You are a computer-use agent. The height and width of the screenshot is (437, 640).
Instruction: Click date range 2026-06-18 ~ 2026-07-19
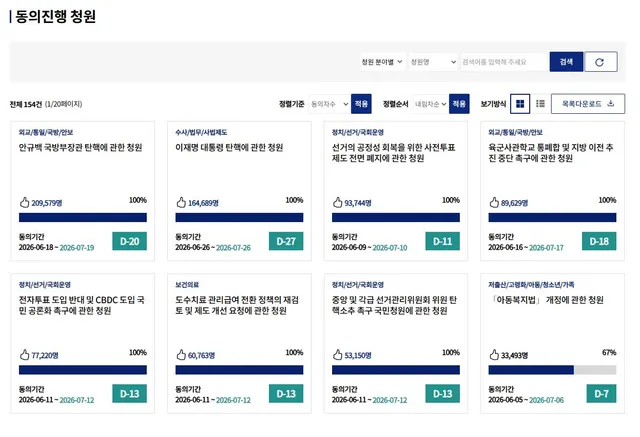[56, 248]
